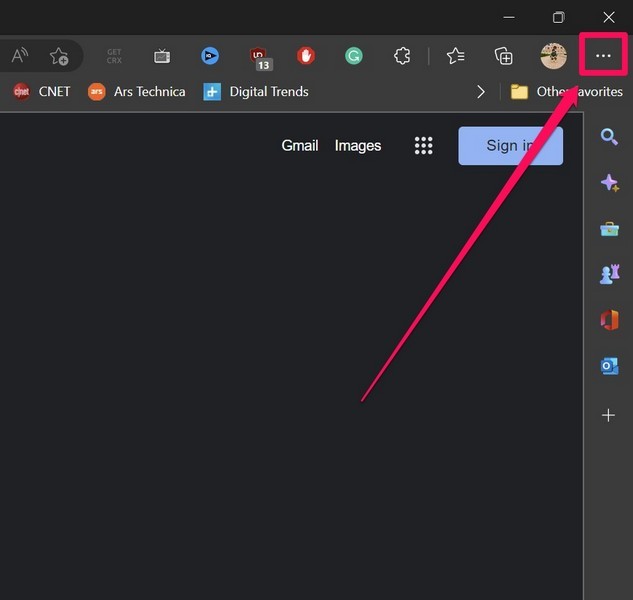Open the Google apps grid

point(423,145)
